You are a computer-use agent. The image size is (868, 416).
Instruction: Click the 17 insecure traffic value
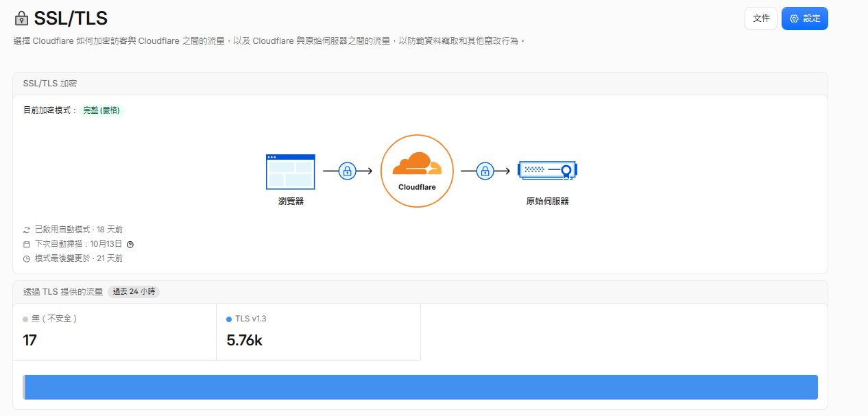point(29,340)
